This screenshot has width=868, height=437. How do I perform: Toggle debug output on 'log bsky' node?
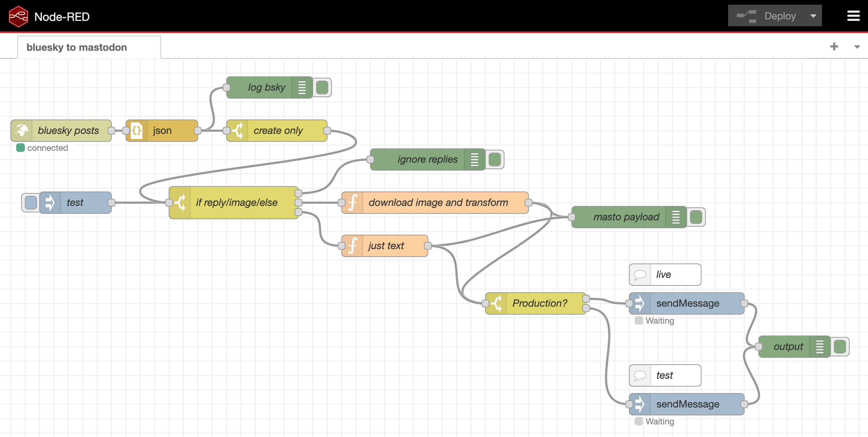point(322,87)
